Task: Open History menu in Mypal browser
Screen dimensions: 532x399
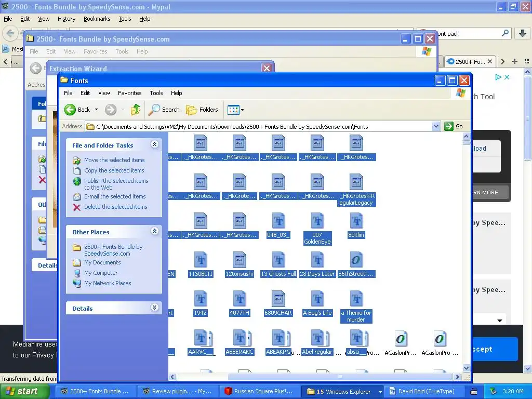Action: (x=66, y=19)
